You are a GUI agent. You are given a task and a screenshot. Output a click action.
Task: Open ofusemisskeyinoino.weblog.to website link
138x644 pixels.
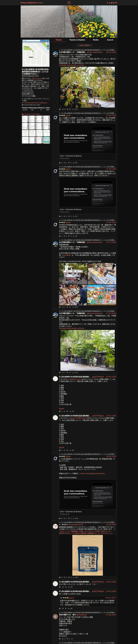(x=36, y=103)
